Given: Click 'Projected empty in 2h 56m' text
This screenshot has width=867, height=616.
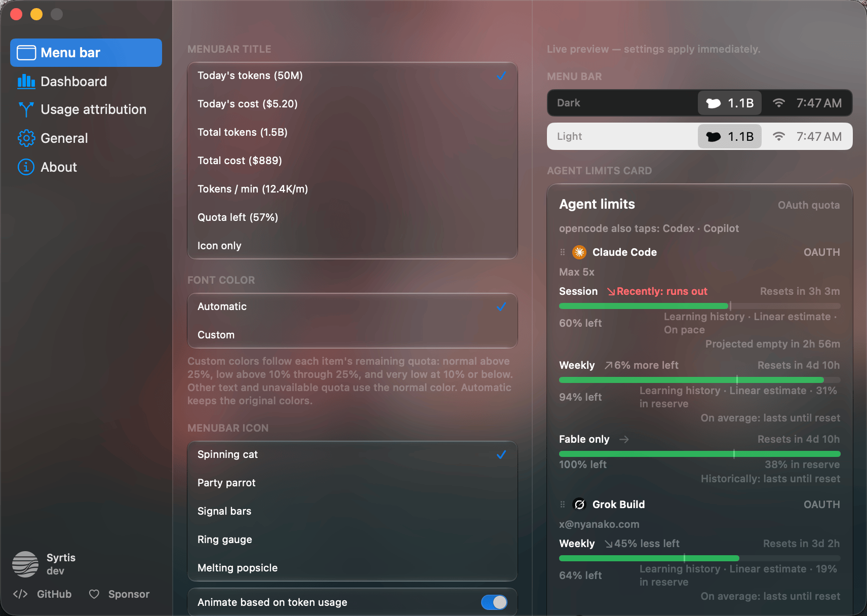Looking at the screenshot, I should click(773, 344).
